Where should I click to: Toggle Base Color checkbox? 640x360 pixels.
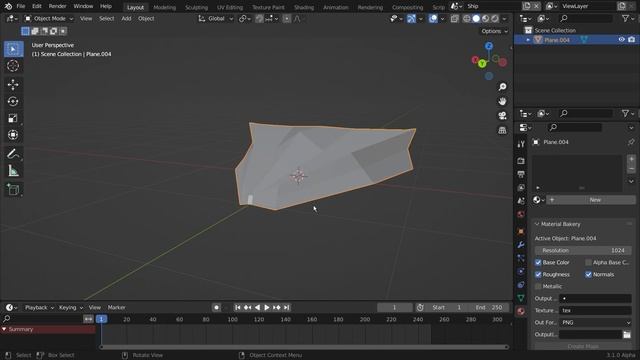point(538,262)
